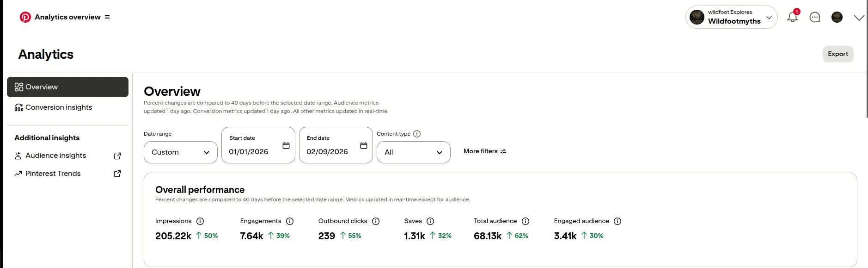Click the profile avatar in header
Viewport: 868px width, 268px height.
pyautogui.click(x=837, y=17)
